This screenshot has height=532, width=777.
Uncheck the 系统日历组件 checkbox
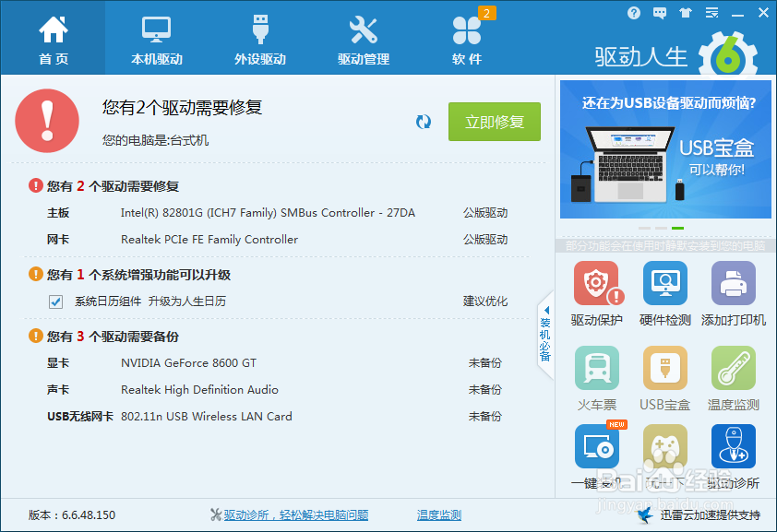(55, 301)
